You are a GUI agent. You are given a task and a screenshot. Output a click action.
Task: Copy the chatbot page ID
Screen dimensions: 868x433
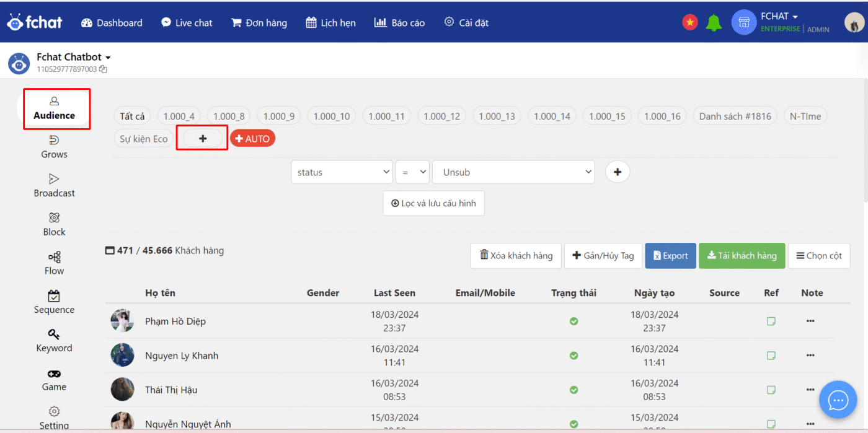(x=103, y=69)
